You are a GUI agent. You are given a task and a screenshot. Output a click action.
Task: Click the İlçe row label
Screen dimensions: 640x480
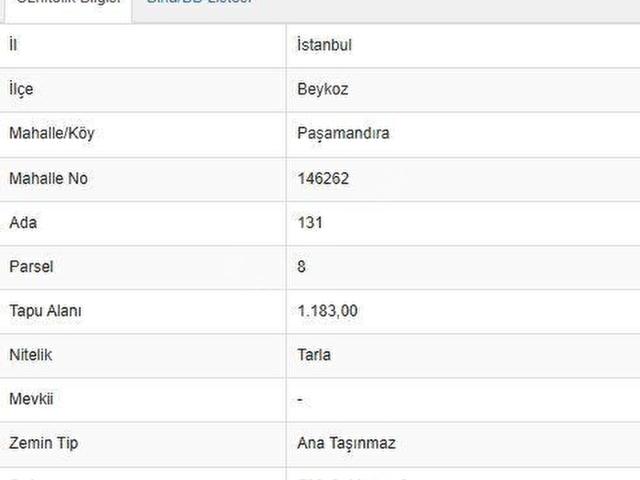21,89
